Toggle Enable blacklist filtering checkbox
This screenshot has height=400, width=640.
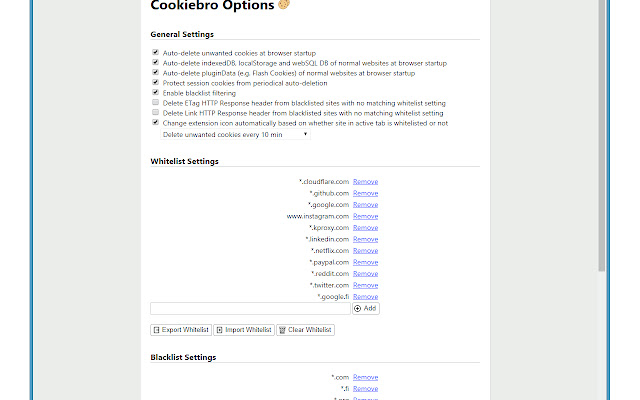tap(155, 93)
